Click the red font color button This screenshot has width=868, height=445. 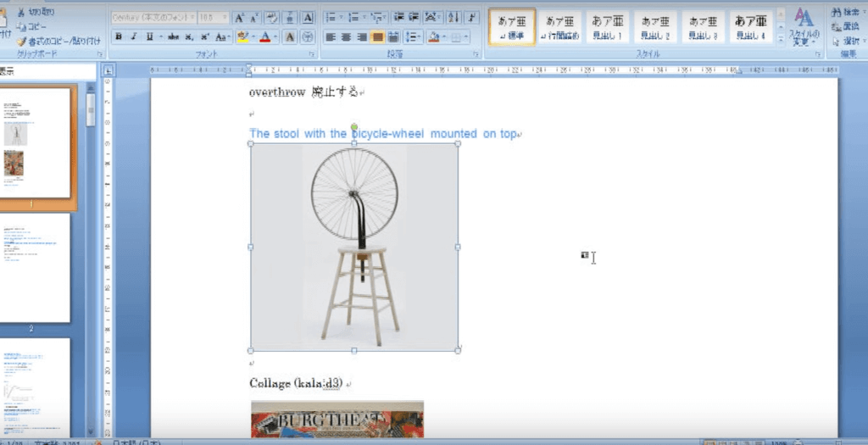(265, 36)
